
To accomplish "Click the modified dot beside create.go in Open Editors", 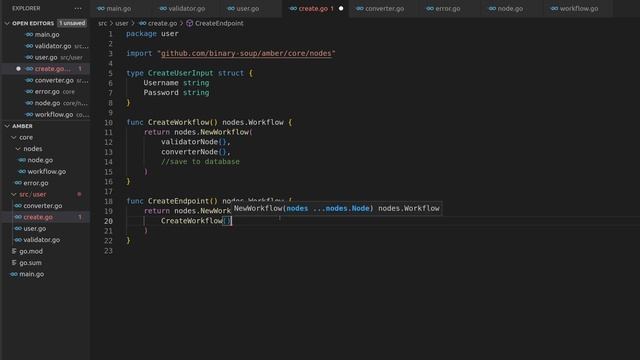I will pos(18,69).
